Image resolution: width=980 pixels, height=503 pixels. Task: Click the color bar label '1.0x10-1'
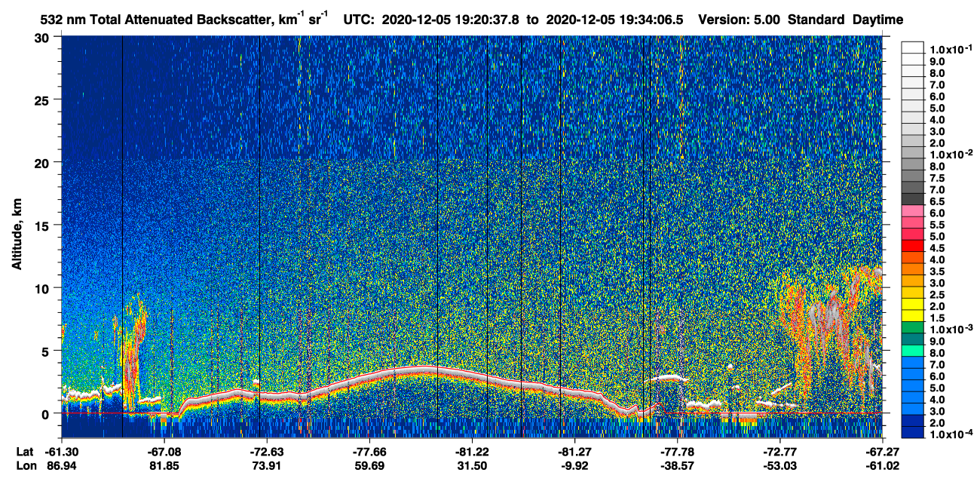click(x=950, y=48)
